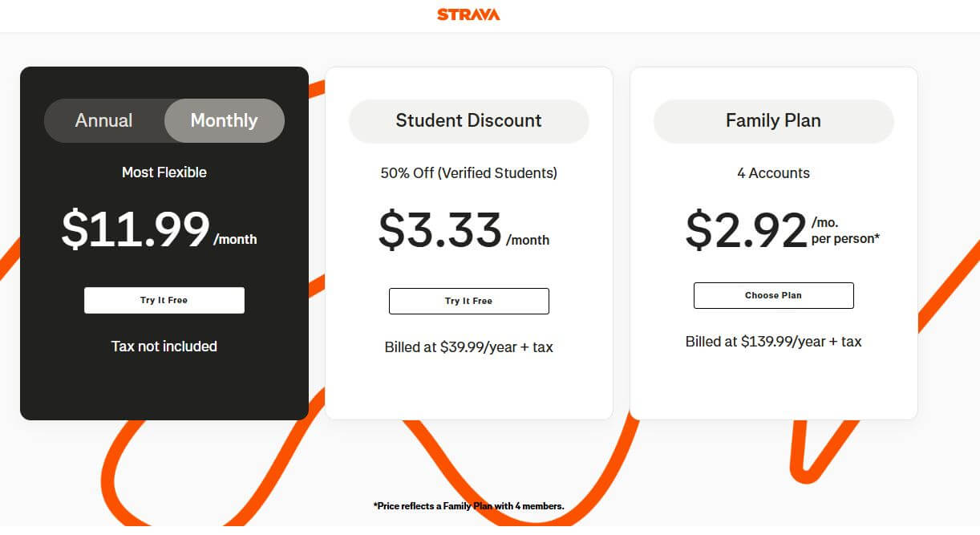Screen dimensions: 980x535
Task: Click Billed at $39.99/year text
Action: [x=469, y=347]
